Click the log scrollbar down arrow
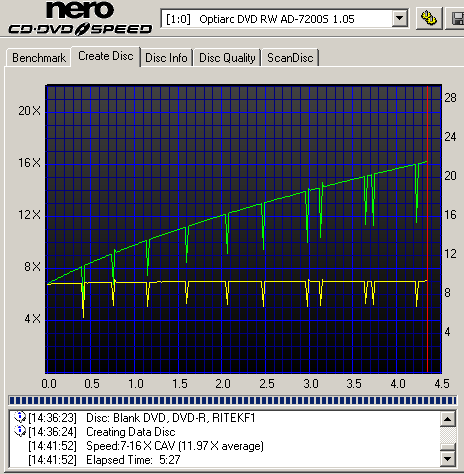Screen dimensions: 464x474 448,458
